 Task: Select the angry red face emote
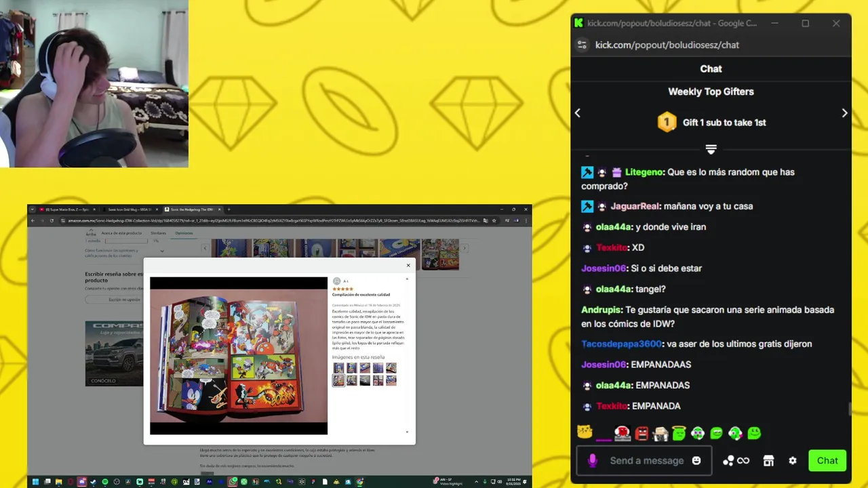click(x=642, y=432)
